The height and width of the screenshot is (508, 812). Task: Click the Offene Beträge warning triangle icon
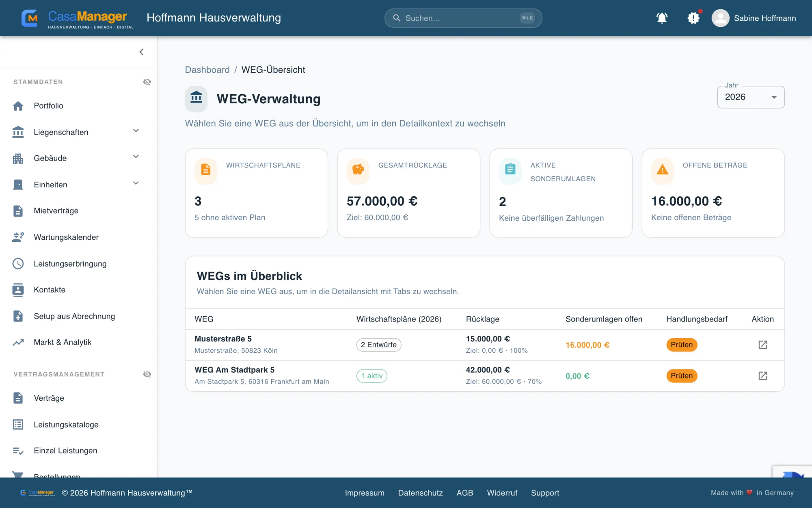click(x=663, y=170)
